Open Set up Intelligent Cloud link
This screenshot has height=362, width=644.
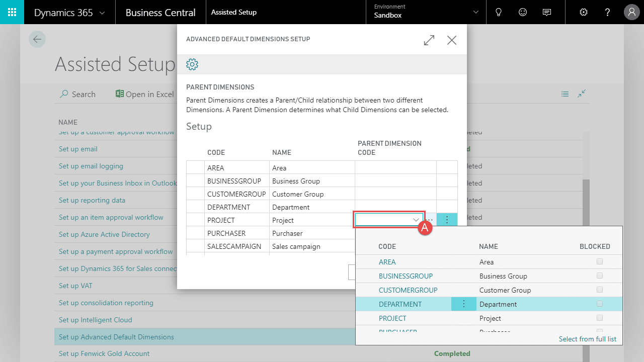tap(95, 320)
